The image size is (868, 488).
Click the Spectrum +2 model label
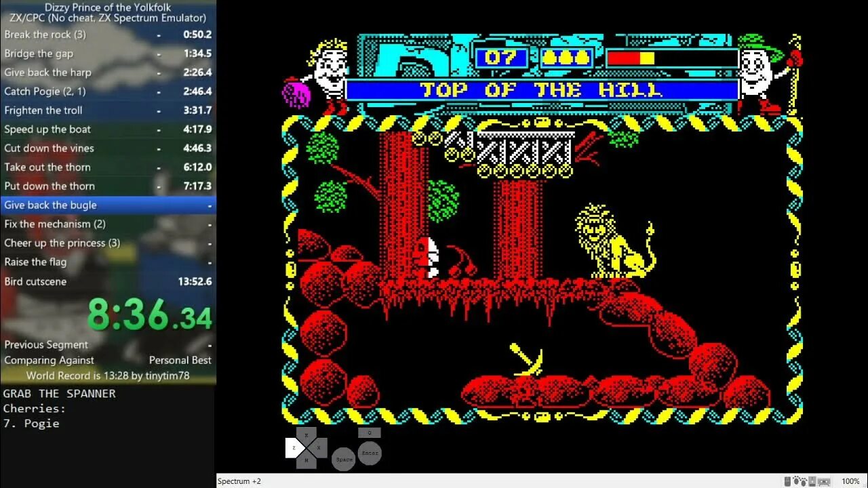(239, 481)
